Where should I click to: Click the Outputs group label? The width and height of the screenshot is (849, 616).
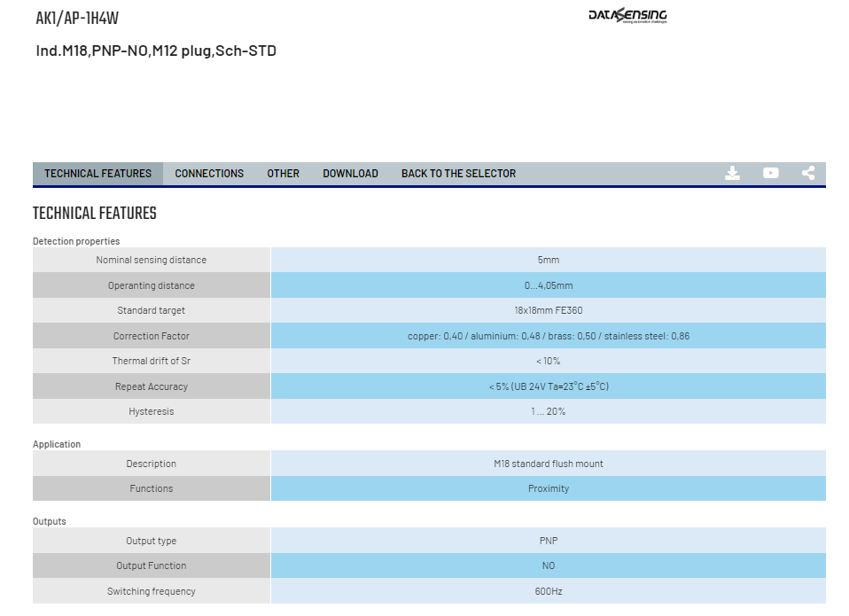point(50,522)
